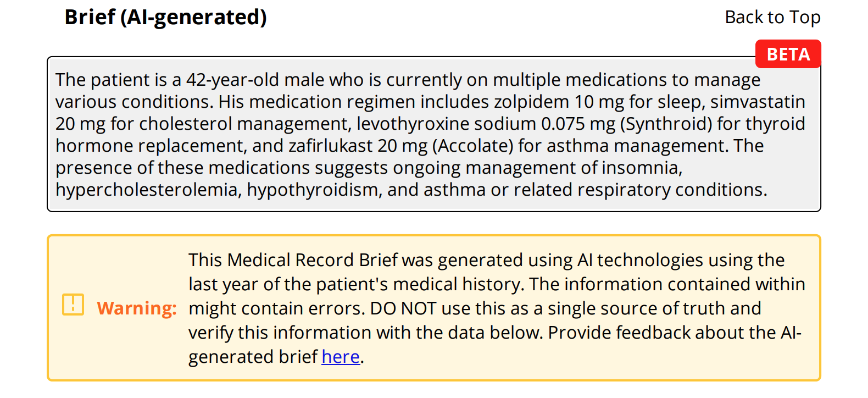This screenshot has height=398, width=868.
Task: Click the word 'hypercholesterolemia' in the brief
Action: coord(148,190)
